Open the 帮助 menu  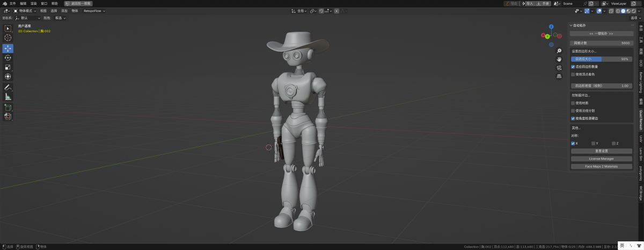point(54,3)
